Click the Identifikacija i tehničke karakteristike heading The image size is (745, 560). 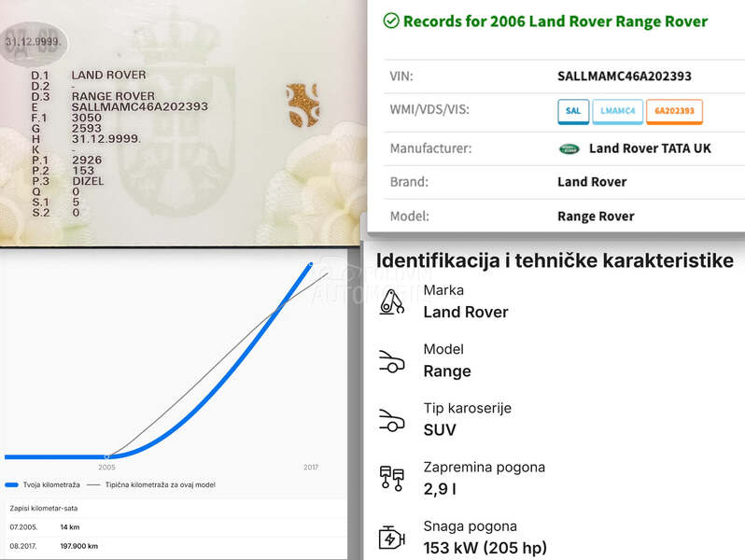click(x=555, y=260)
